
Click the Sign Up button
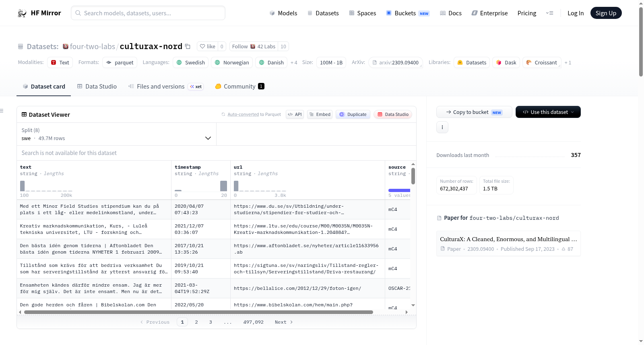click(606, 13)
